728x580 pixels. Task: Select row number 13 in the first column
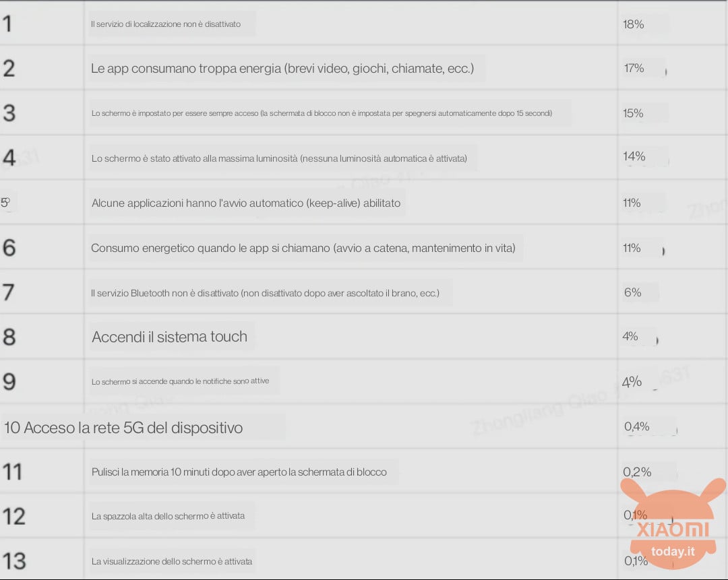tap(14, 560)
